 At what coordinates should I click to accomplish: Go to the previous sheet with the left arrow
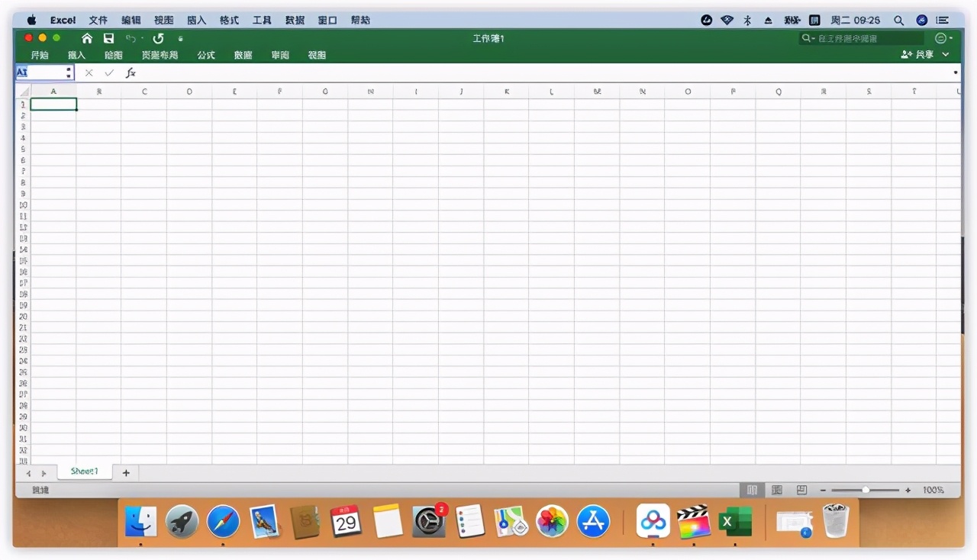point(28,474)
